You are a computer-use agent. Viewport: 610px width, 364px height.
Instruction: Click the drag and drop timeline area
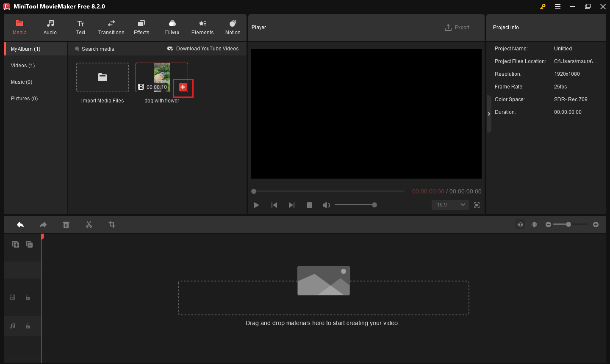coord(324,298)
